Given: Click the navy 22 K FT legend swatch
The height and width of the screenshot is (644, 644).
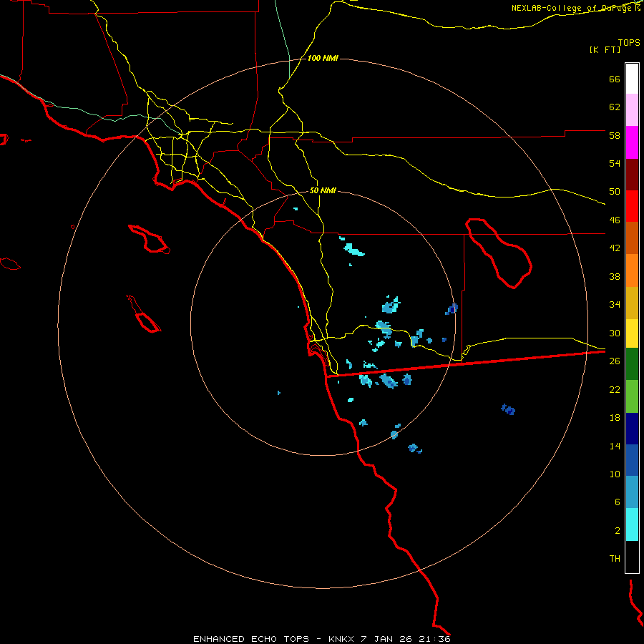Looking at the screenshot, I should point(632,429).
